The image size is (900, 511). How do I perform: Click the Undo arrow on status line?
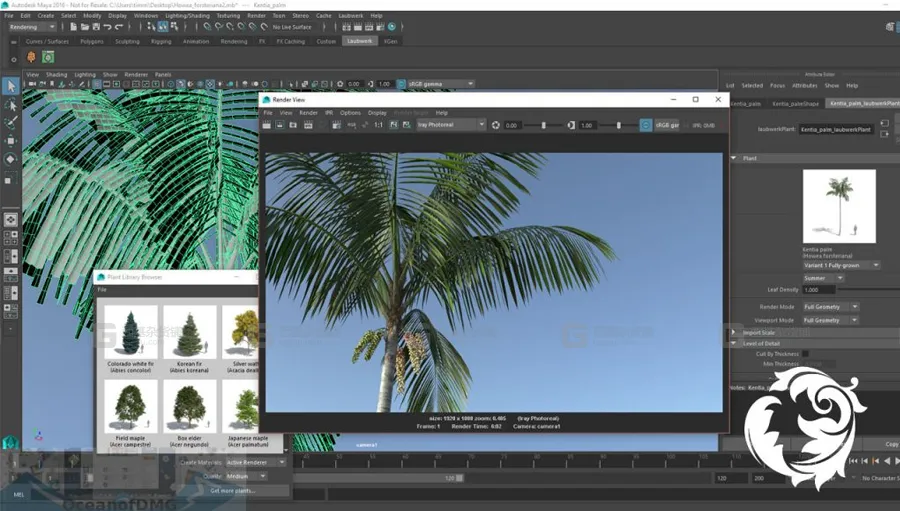coord(107,27)
